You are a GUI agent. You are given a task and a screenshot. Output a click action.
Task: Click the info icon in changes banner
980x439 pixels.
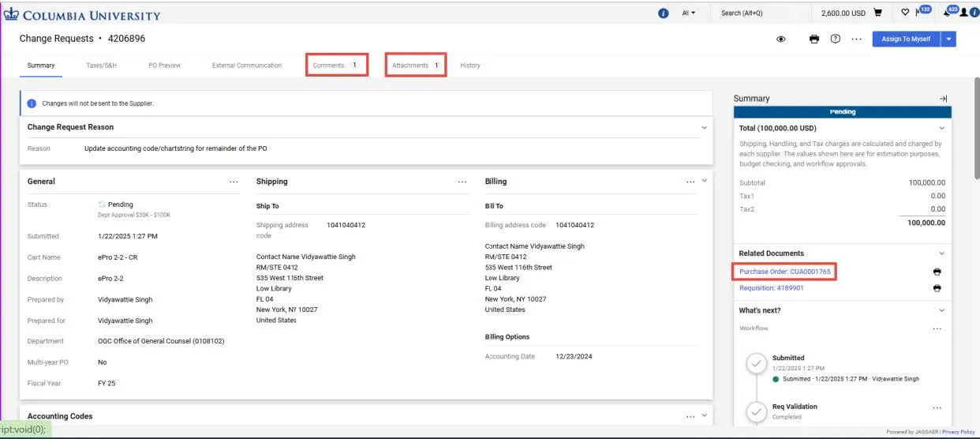tap(32, 103)
